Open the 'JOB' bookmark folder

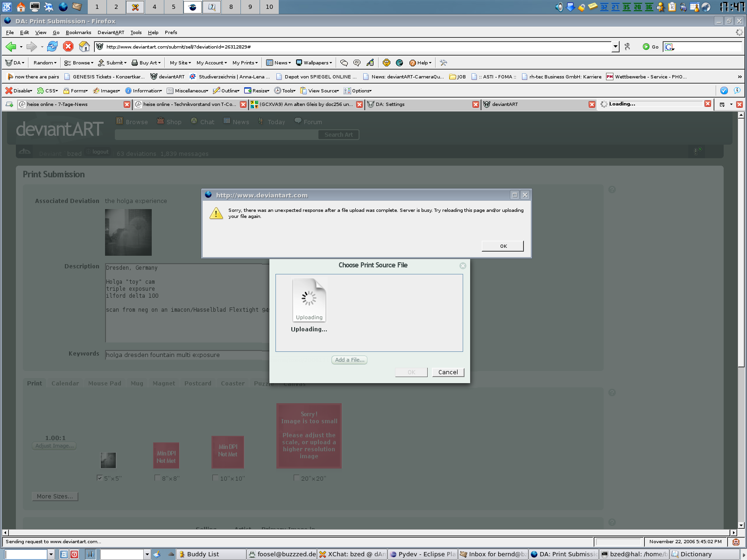click(458, 77)
